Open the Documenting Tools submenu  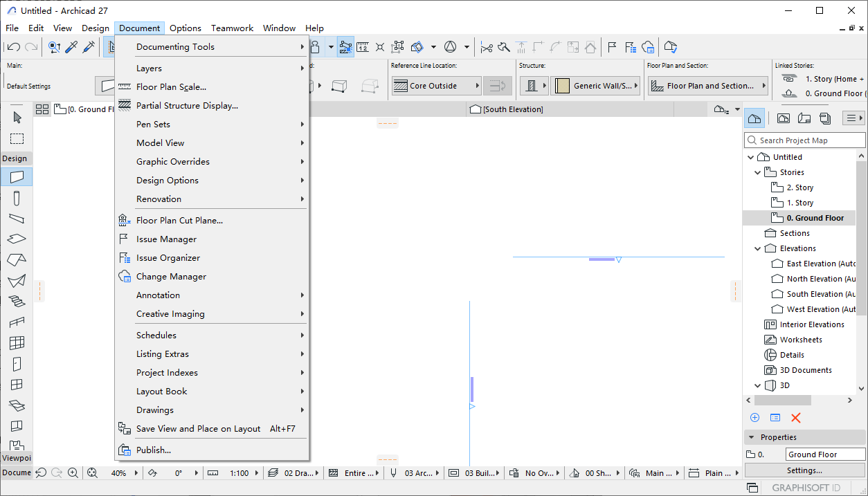click(x=212, y=47)
